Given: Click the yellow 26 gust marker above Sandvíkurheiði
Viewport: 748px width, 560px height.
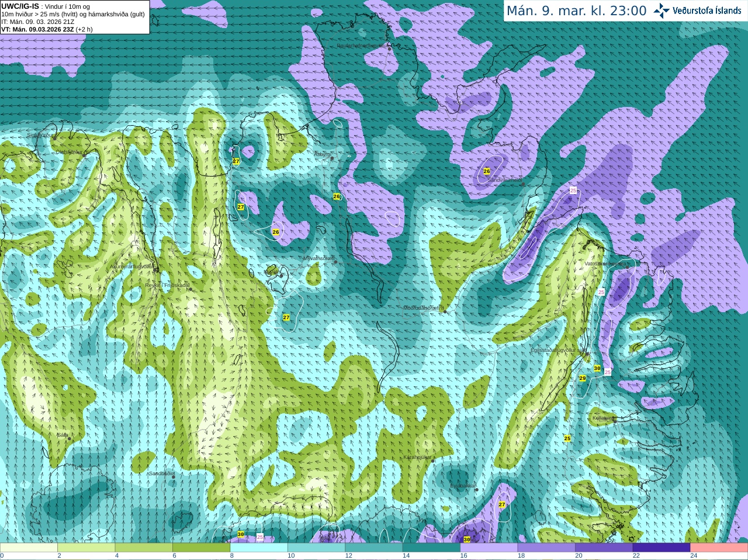Looking at the screenshot, I should pos(487,171).
